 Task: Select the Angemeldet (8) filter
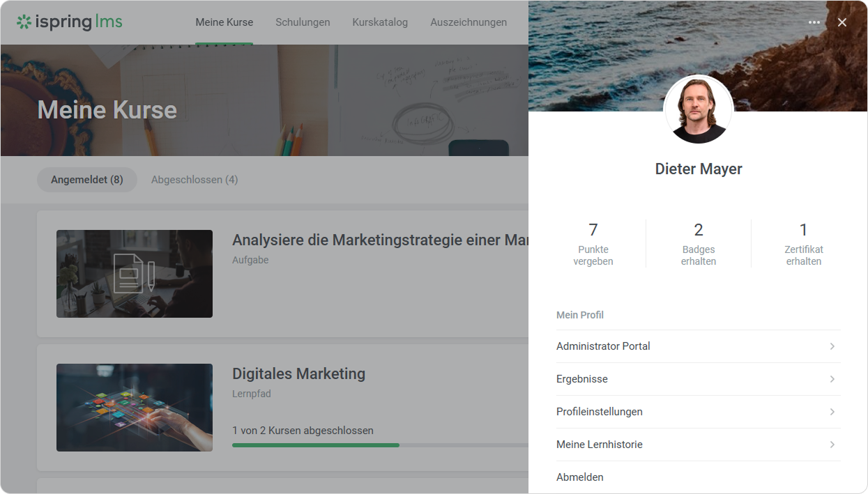[x=87, y=180]
